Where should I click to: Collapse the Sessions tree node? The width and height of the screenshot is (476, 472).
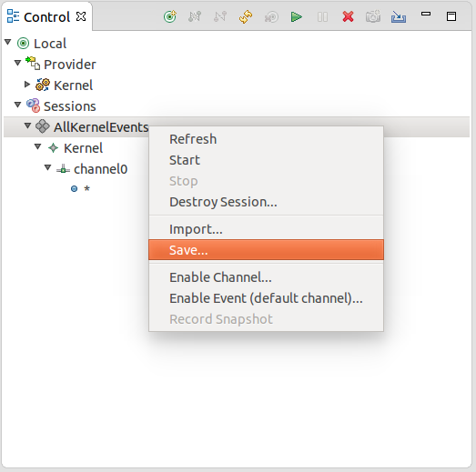(17, 105)
